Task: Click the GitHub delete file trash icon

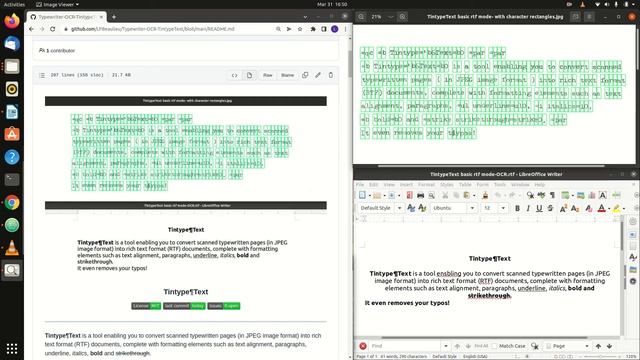Action: (x=331, y=75)
